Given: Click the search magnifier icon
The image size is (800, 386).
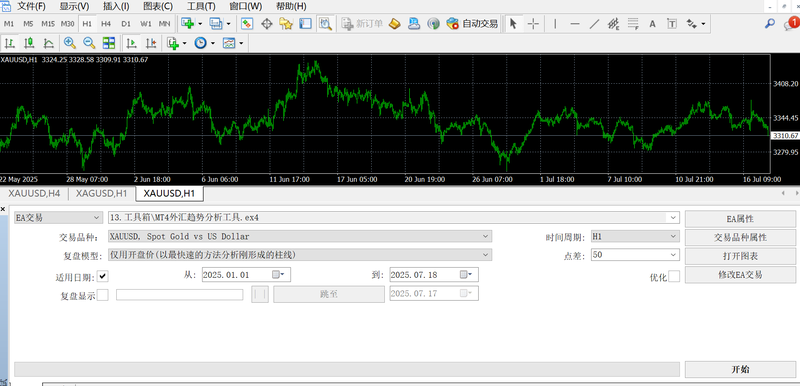Looking at the screenshot, I should coord(770,23).
